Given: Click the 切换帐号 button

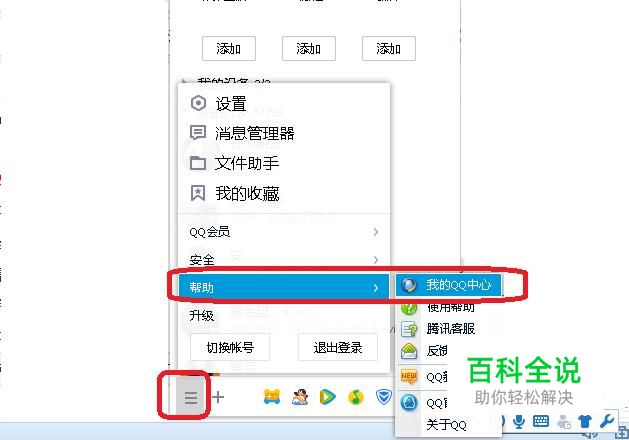Looking at the screenshot, I should (x=230, y=347).
